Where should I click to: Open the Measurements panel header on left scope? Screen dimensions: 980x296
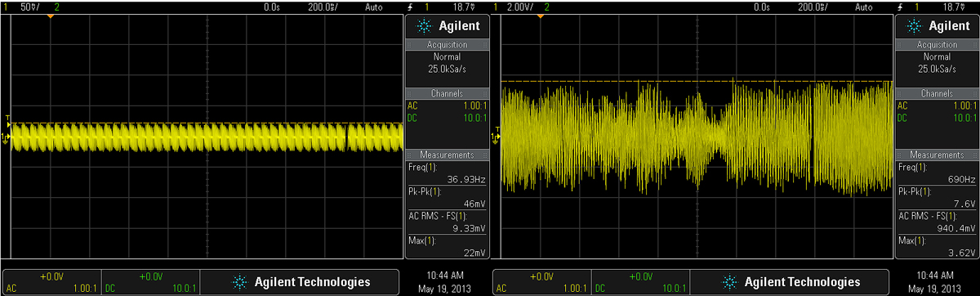coord(447,155)
